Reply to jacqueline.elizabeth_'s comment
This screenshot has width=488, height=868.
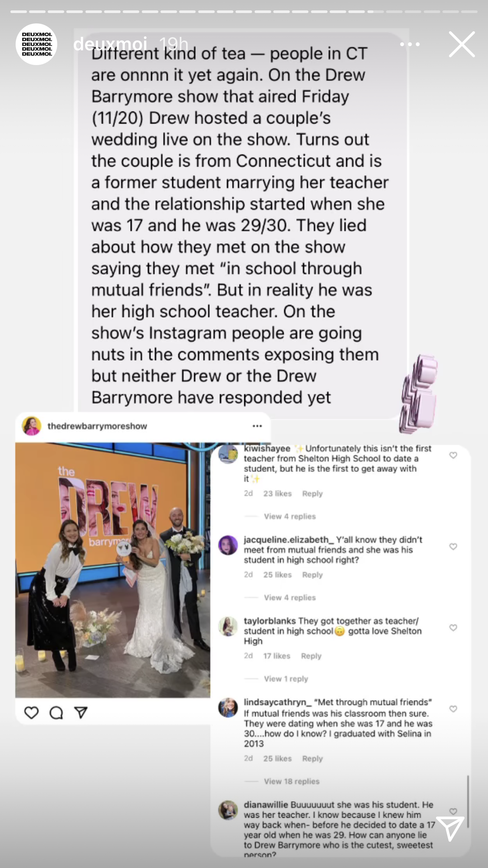point(312,574)
